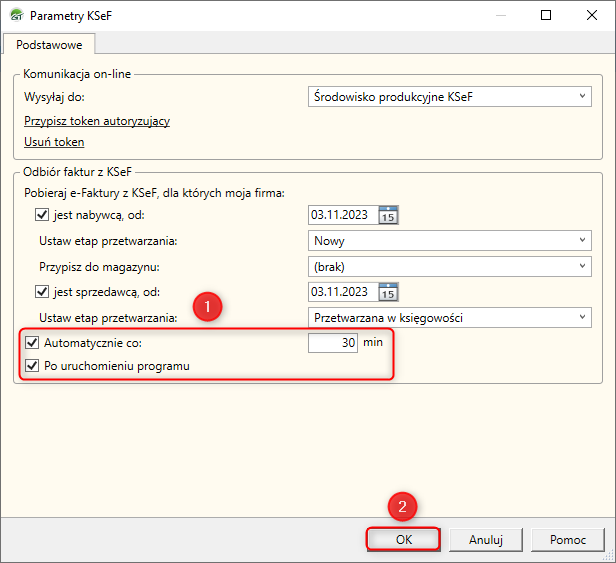Image resolution: width=616 pixels, height=563 pixels.
Task: Click the minutes interval input field
Action: tap(333, 343)
